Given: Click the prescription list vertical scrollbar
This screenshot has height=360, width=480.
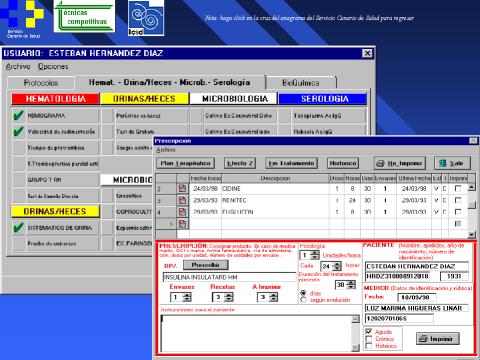Looking at the screenshot, I should [471, 211].
